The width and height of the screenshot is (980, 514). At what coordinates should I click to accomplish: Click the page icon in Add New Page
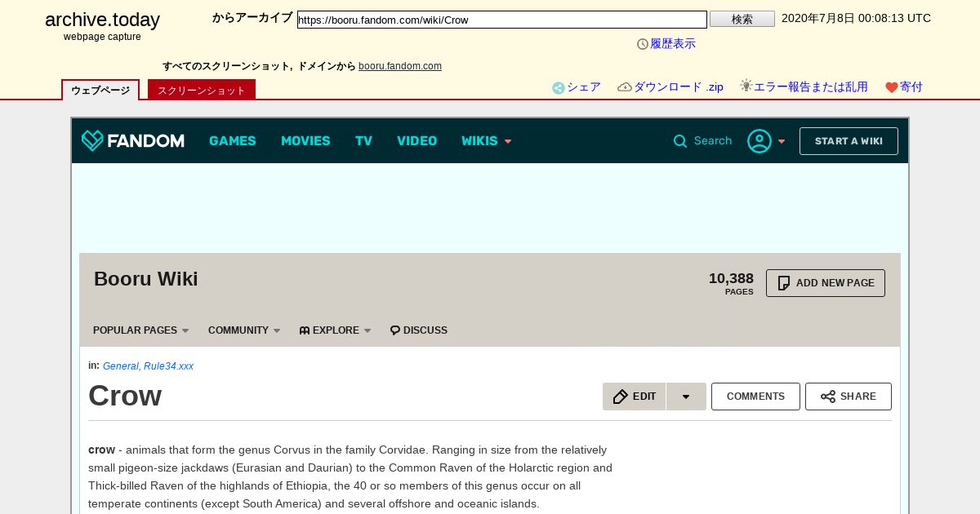[x=784, y=283]
